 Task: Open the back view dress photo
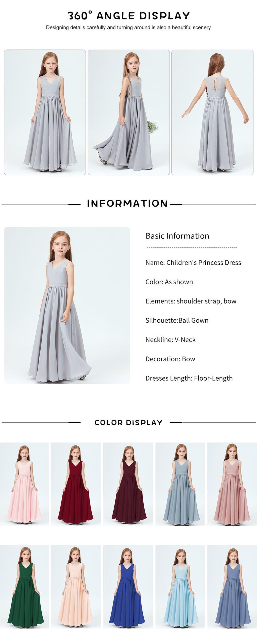212,112
